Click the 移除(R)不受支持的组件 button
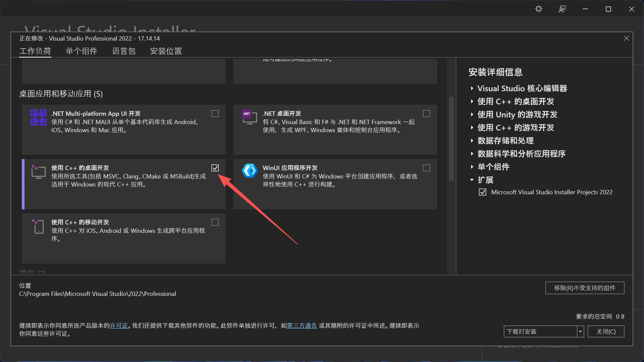This screenshot has height=362, width=644. click(x=585, y=288)
